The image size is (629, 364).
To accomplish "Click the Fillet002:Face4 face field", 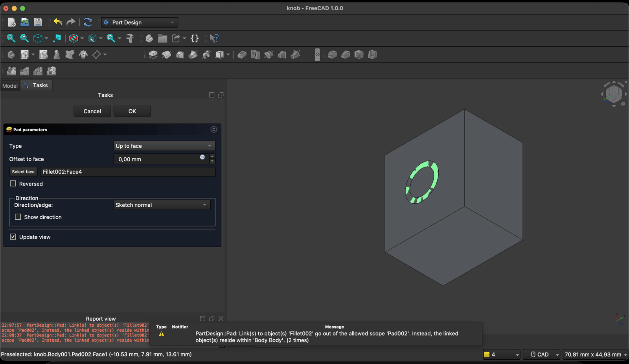I will pos(128,172).
